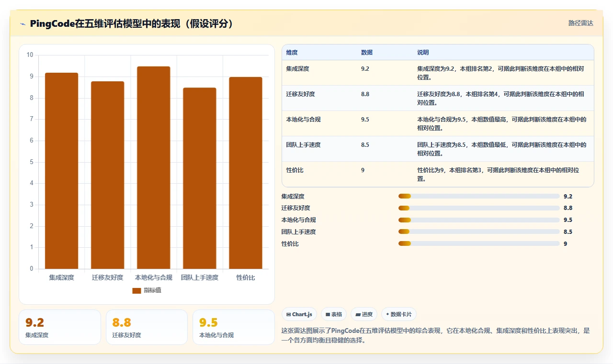Click the 8.5 value after the progress bar
Screen dimensions: 613x364
pyautogui.click(x=568, y=232)
